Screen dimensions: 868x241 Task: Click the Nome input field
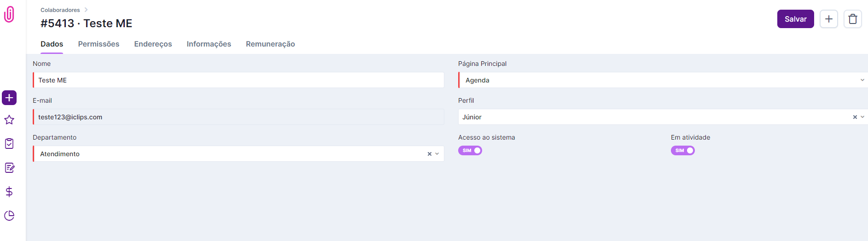coord(239,80)
